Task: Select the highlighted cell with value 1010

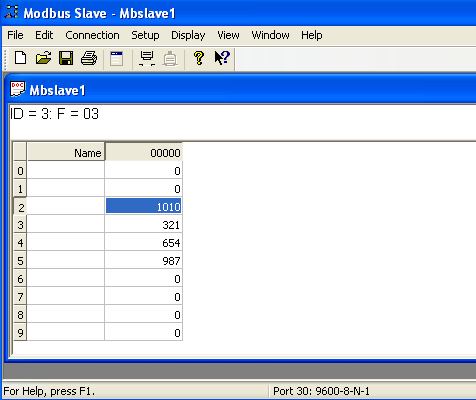Action: coord(144,206)
